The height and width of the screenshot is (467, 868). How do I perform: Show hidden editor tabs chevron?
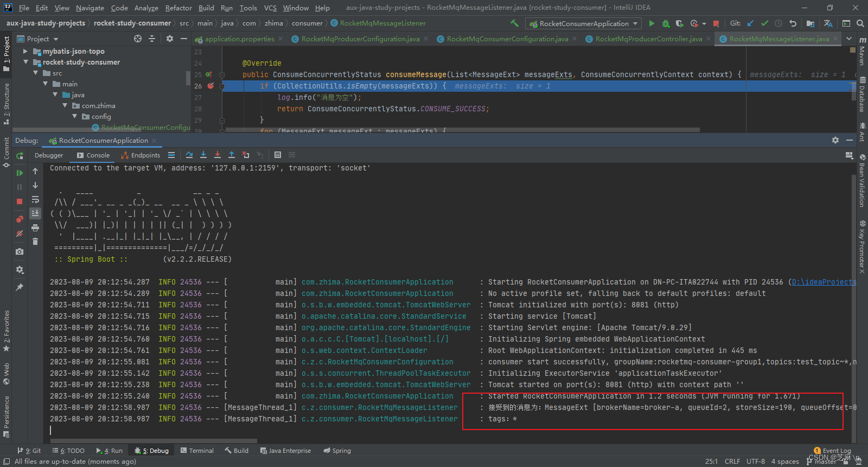[848, 39]
